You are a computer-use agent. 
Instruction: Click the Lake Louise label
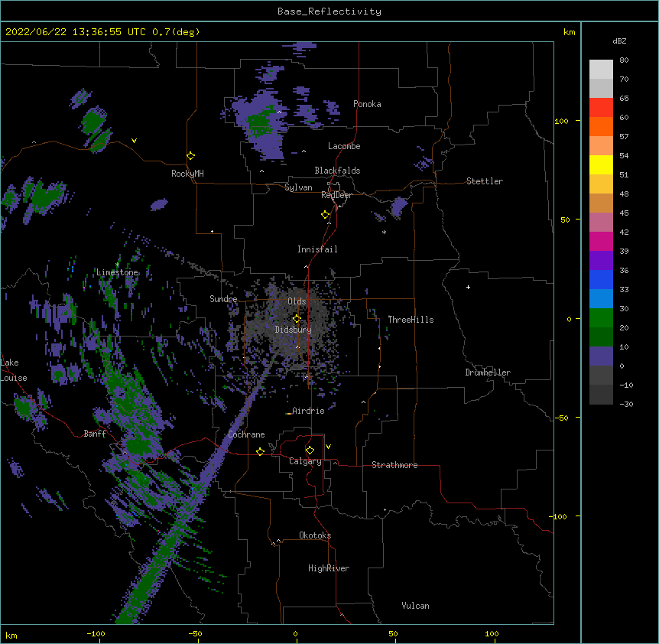pyautogui.click(x=14, y=370)
